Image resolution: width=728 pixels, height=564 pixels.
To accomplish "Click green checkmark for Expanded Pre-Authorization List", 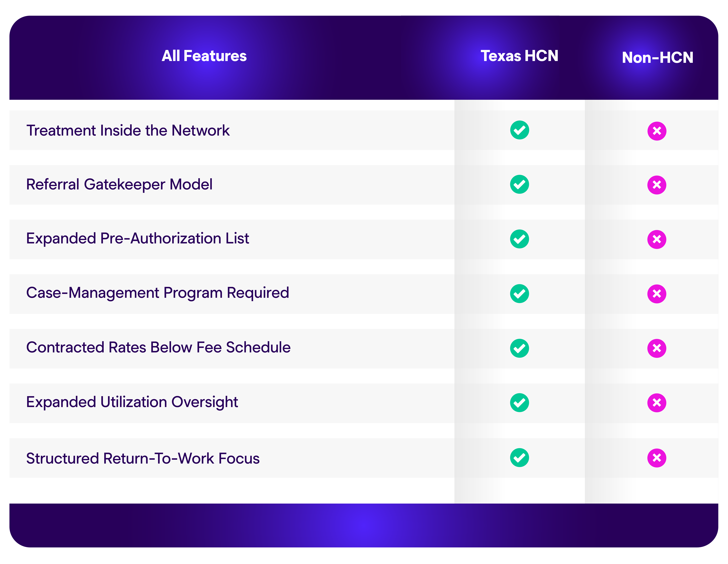I will pos(519,239).
